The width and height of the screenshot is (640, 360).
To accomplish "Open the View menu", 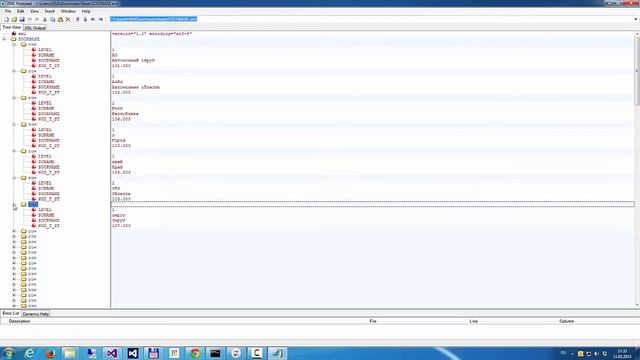I will coord(34,11).
